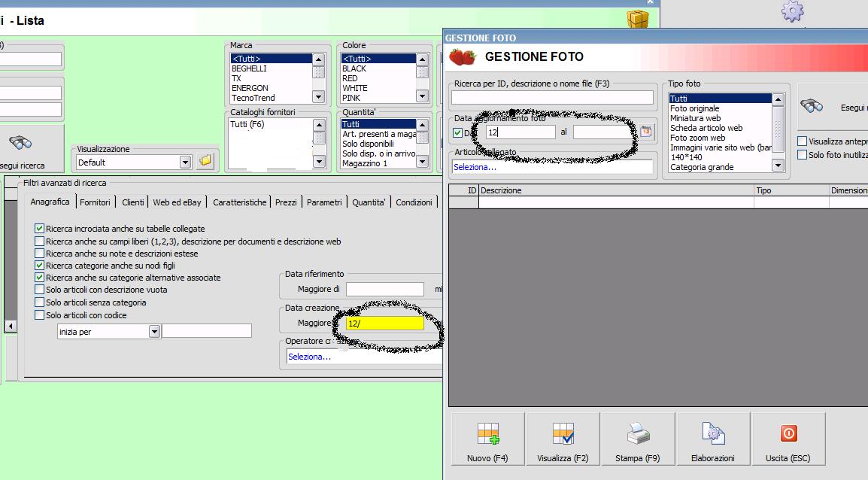The image size is (868, 480).
Task: Select ENERGON in Marca list
Action: pos(250,87)
